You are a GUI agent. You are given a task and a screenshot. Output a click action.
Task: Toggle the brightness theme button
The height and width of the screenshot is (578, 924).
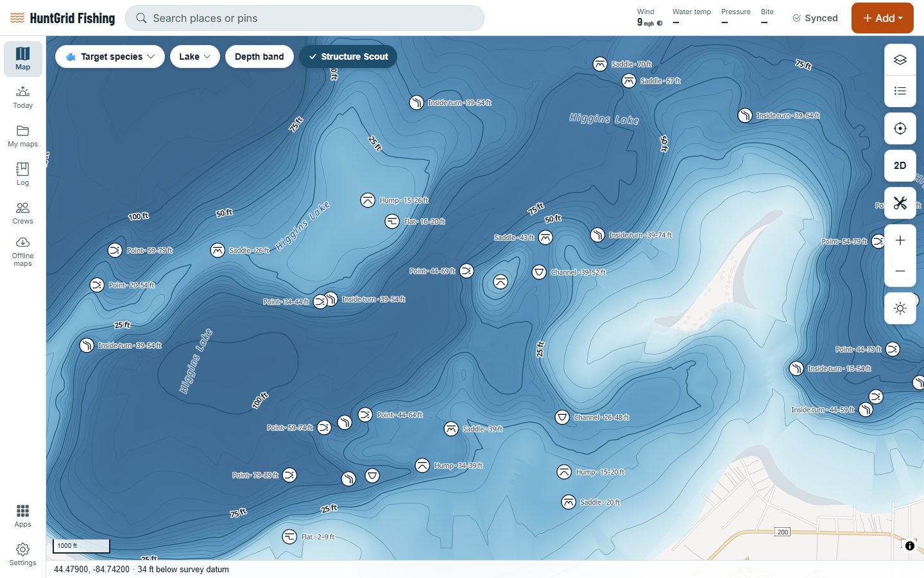(x=900, y=308)
